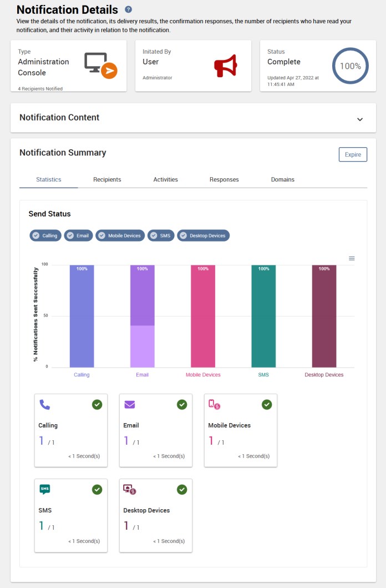Toggle the Calling filter chip
The height and width of the screenshot is (588, 386).
pyautogui.click(x=45, y=235)
